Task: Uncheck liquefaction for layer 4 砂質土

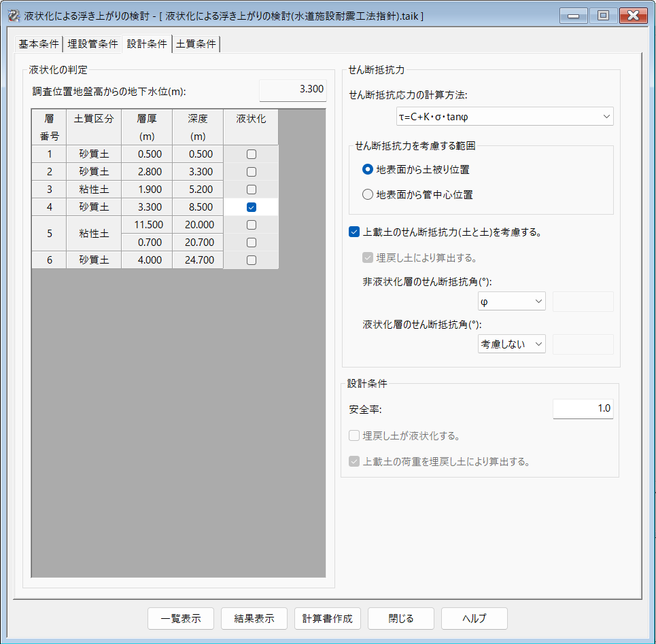Action: coord(251,207)
